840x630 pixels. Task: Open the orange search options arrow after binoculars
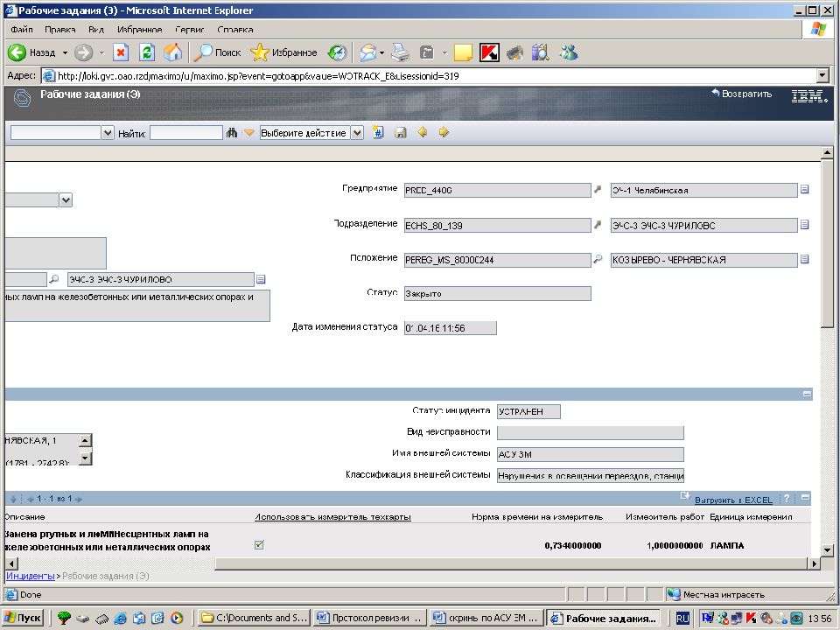coord(248,132)
